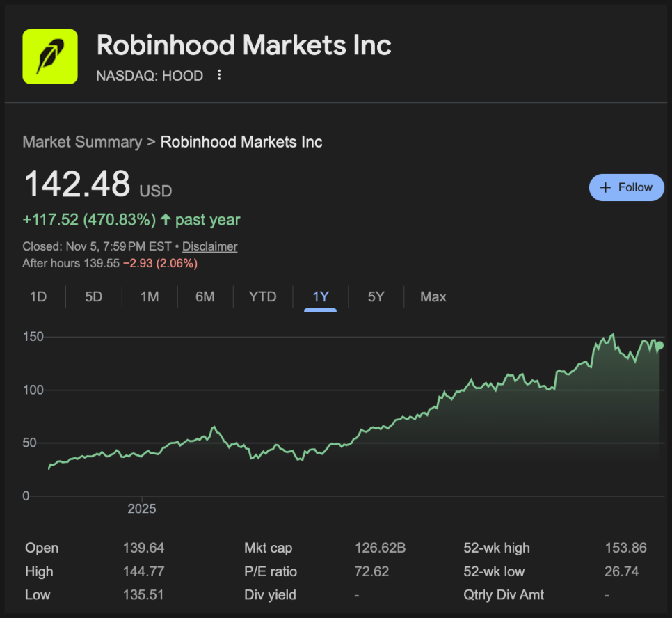Viewport: 672px width, 618px height.
Task: Open the three-dot more options menu
Action: click(x=219, y=75)
